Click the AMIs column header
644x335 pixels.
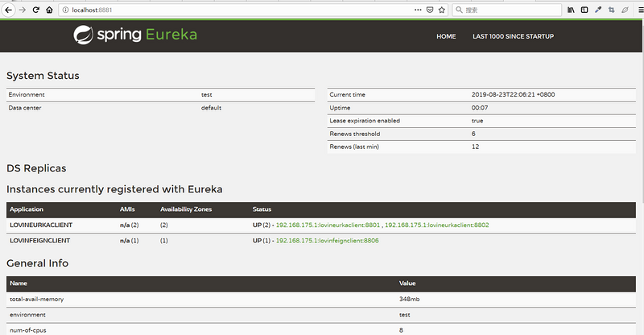point(127,209)
